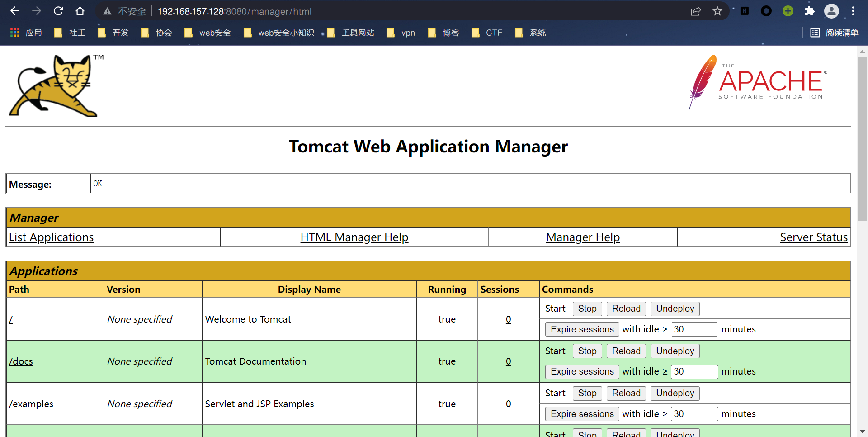This screenshot has width=868, height=437.
Task: Share this page via the share icon
Action: [696, 11]
